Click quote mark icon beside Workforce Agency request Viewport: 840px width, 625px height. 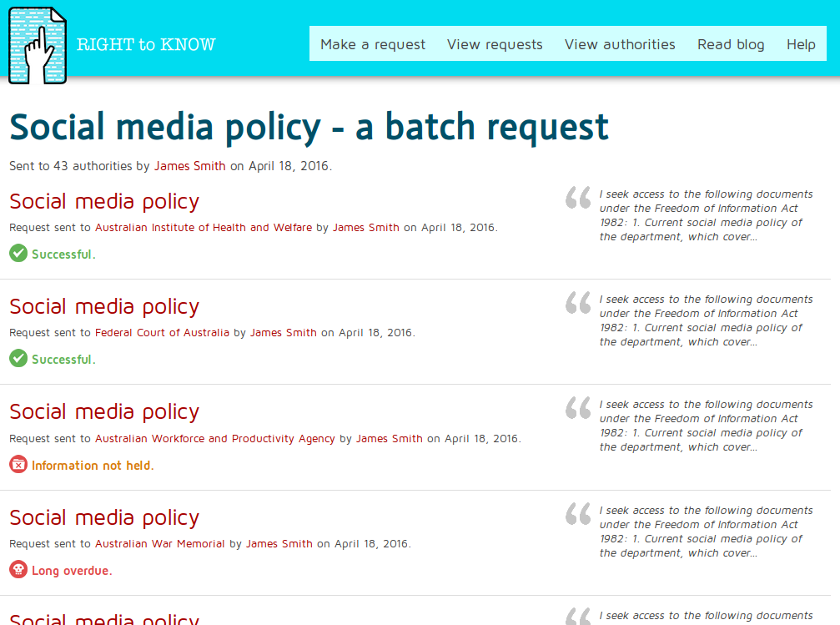click(578, 407)
